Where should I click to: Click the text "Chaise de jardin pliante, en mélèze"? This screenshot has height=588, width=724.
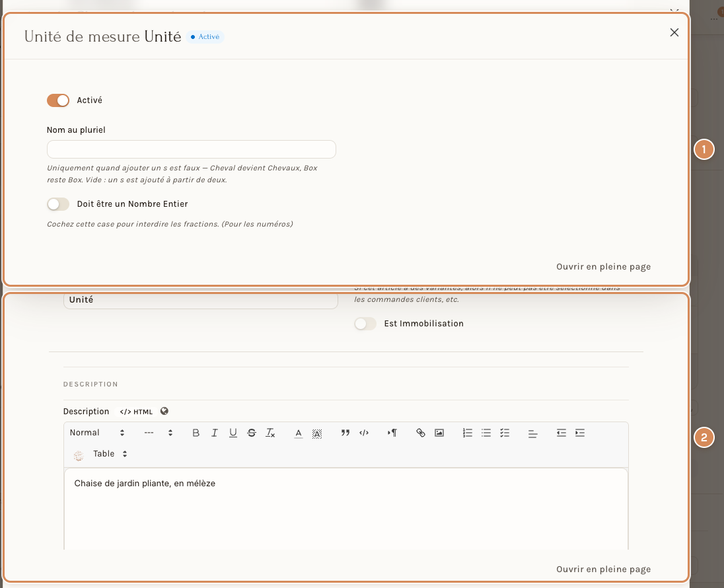pyautogui.click(x=145, y=483)
